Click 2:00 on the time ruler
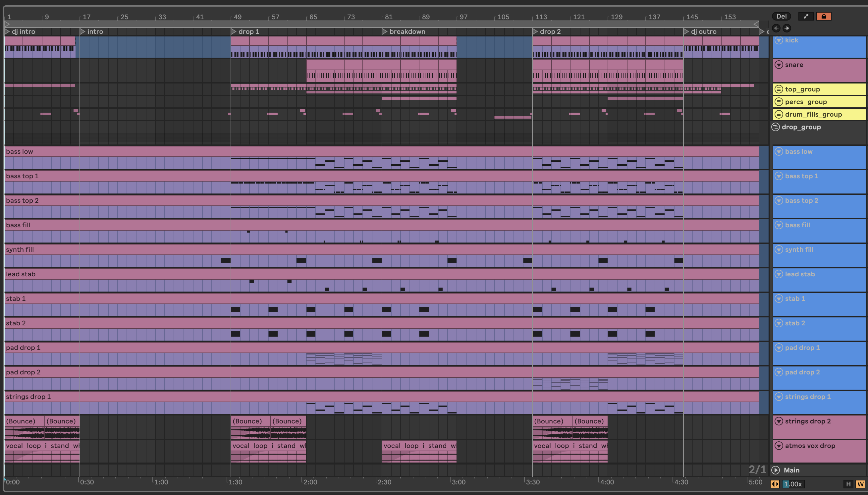This screenshot has height=495, width=868. coord(310,482)
